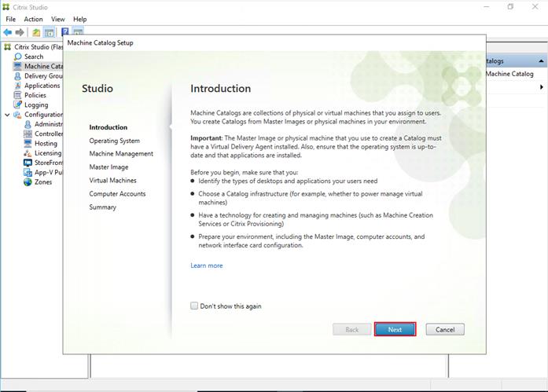Click the Up one level folder icon
The image size is (548, 392).
click(36, 32)
